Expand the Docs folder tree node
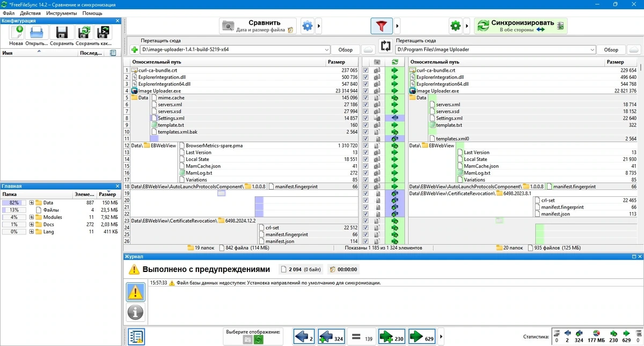Viewport: 644px width, 346px height. pos(32,224)
